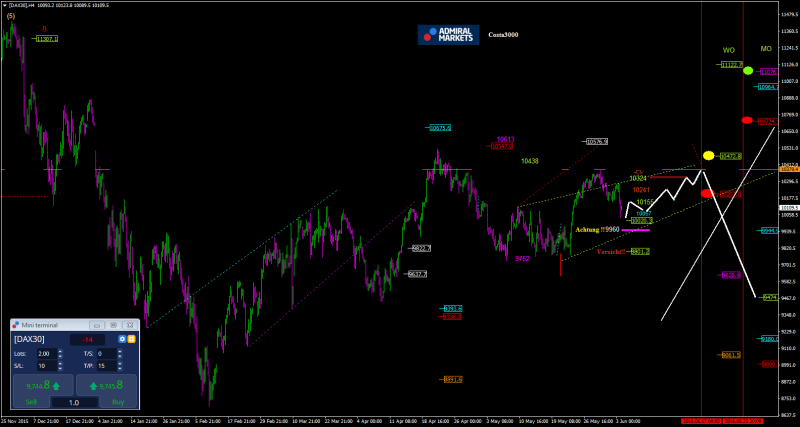
Task: Select the yellow circle marker on chart
Action: 708,155
